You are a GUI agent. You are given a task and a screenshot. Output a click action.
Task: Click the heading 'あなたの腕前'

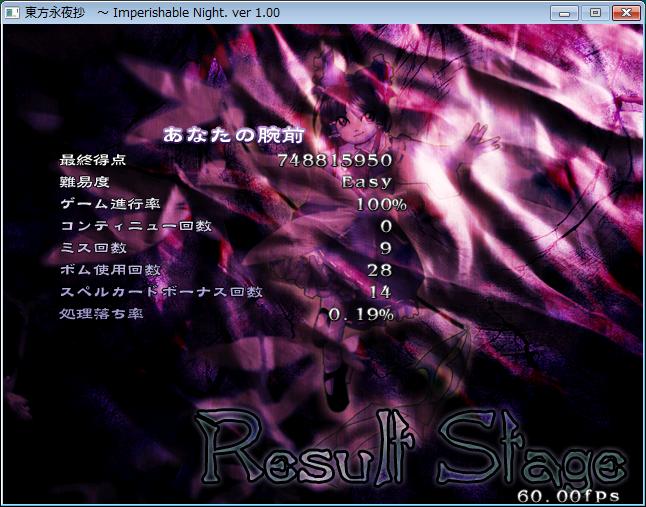pos(234,135)
